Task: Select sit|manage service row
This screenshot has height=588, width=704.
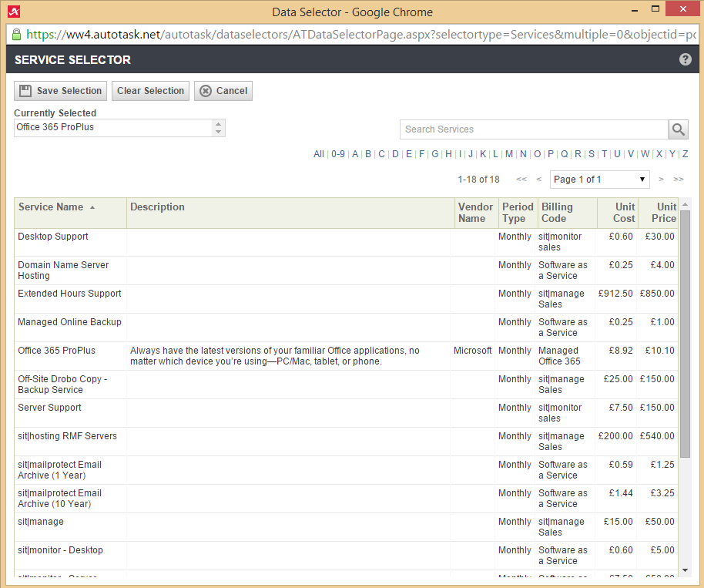Action: (346, 527)
